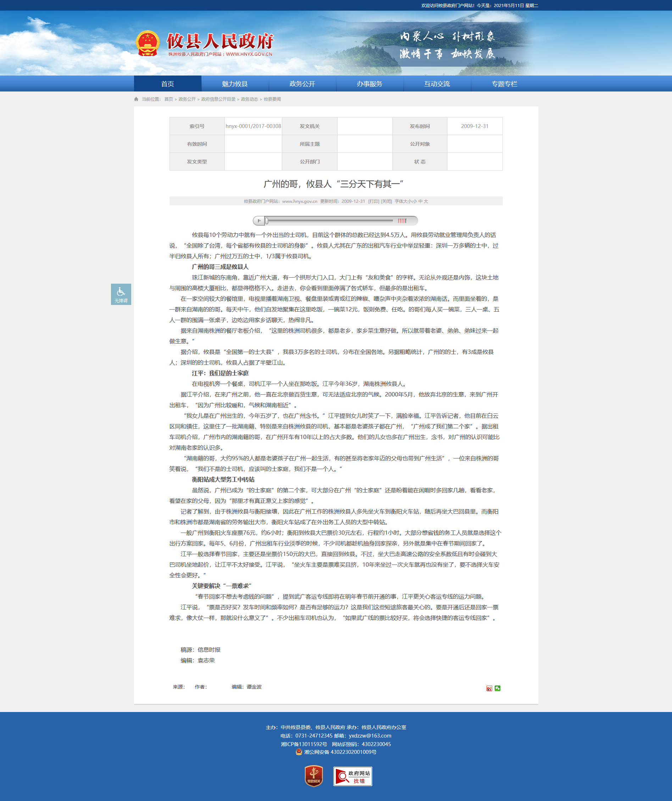Image resolution: width=672 pixels, height=801 pixels.
Task: Open 政府信息公开目录 in the breadcrumb
Action: pyautogui.click(x=218, y=99)
